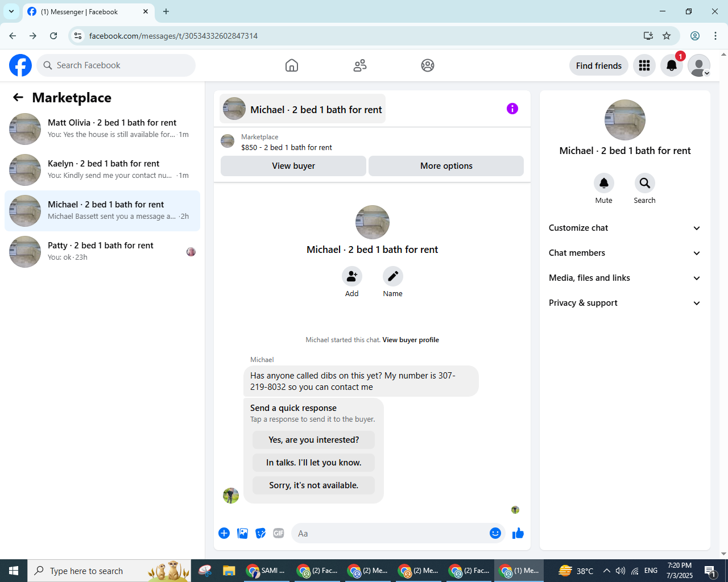Click the View buyer button
Viewport: 728px width, 582px height.
point(293,166)
